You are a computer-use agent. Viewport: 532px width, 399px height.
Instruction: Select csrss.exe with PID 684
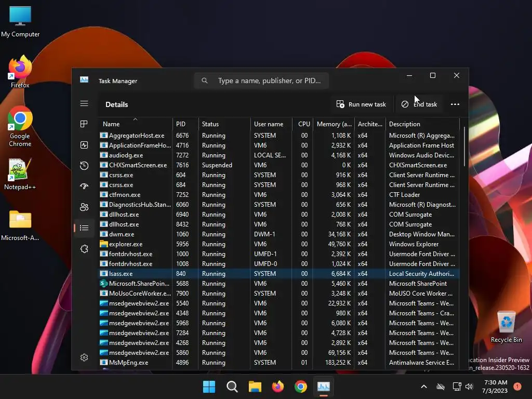pyautogui.click(x=279, y=185)
